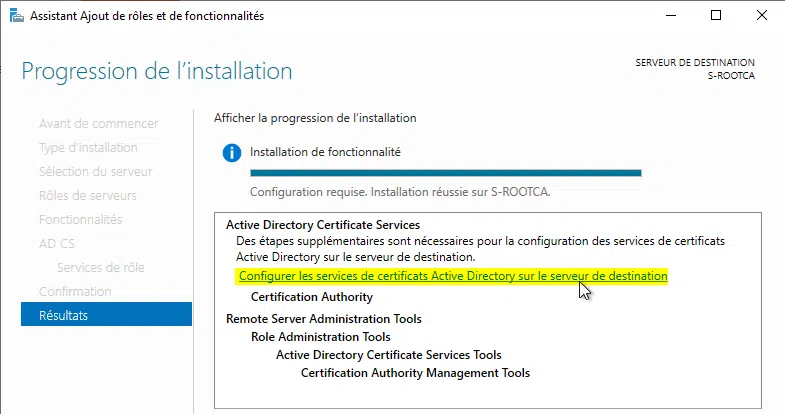Viewport: 785px width, 414px height.
Task: Minimize the Assistant Ajout de rôles window
Action: pos(671,16)
